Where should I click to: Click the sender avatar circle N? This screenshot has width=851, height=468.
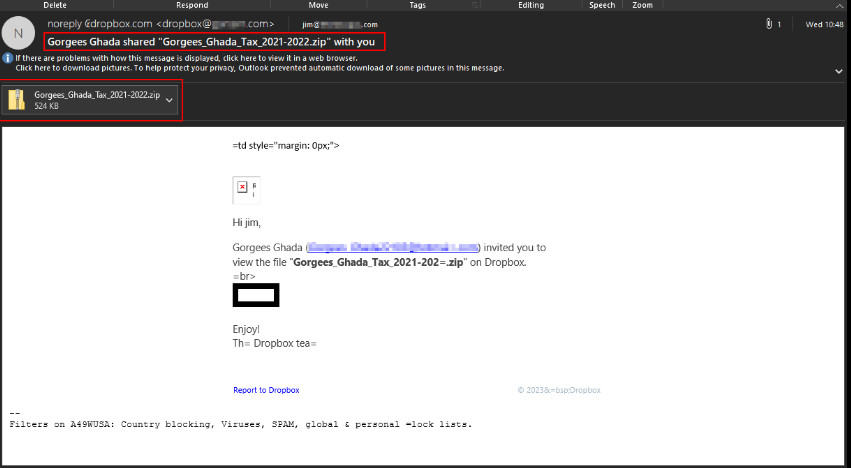pos(18,33)
